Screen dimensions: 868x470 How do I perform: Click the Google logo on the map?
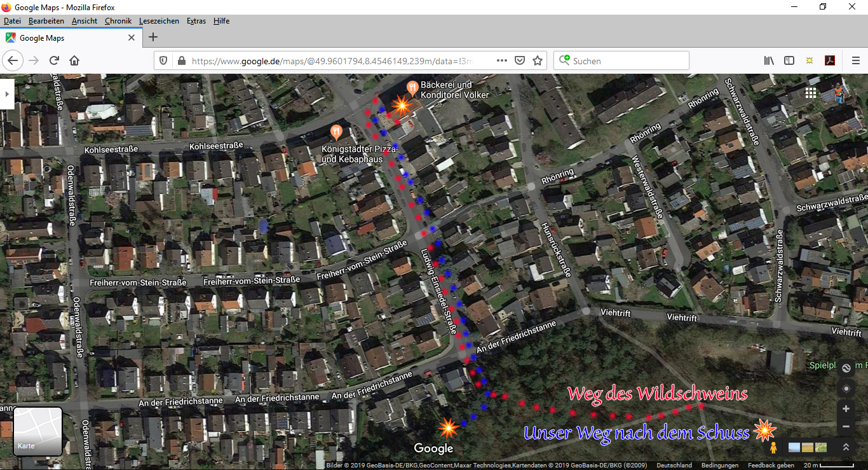click(433, 448)
